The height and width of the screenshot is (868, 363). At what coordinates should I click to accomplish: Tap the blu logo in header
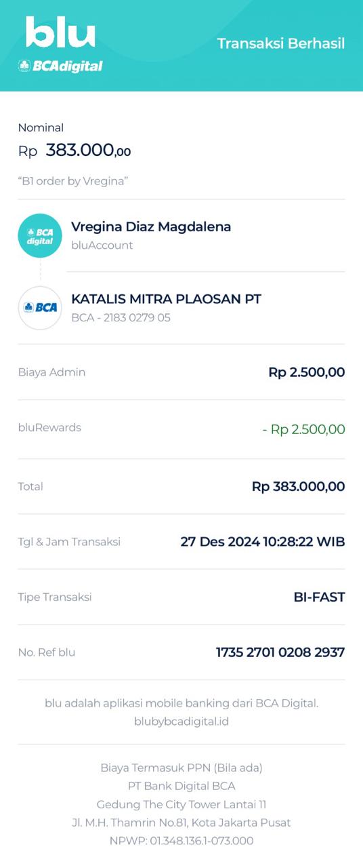(60, 33)
